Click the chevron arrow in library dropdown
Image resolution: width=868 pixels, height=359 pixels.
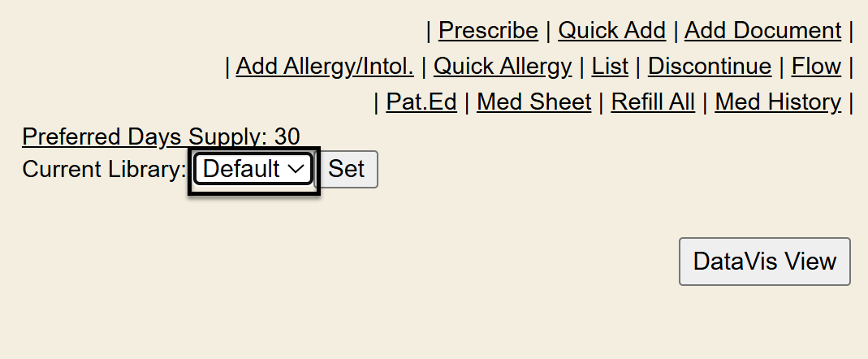(x=297, y=170)
